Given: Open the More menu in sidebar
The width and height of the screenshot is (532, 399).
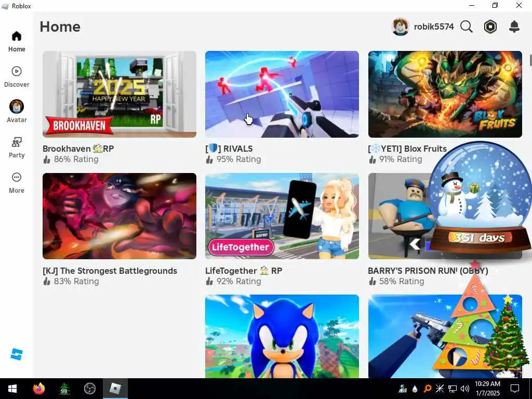Looking at the screenshot, I should click(16, 183).
